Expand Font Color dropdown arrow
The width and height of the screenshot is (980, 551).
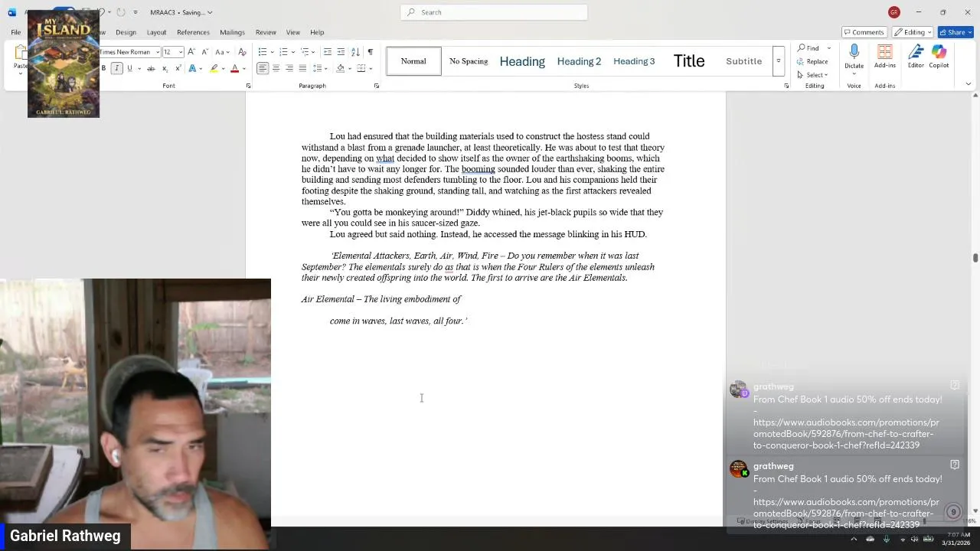[243, 68]
